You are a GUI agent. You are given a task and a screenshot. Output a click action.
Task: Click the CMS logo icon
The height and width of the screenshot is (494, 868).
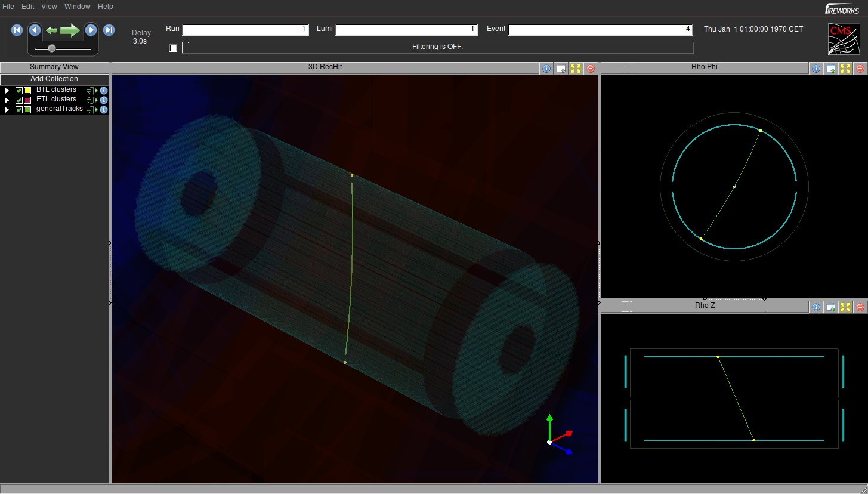click(x=844, y=39)
